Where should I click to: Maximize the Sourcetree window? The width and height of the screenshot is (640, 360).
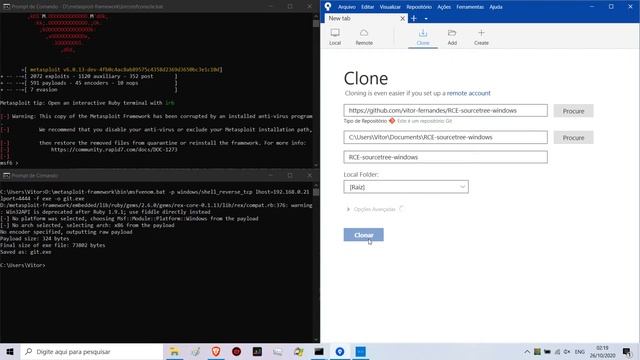click(611, 7)
